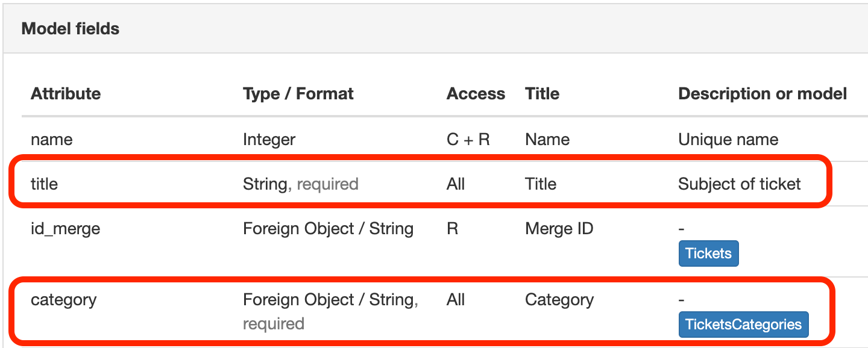The image size is (868, 348).
Task: Click the Name title cell
Action: pyautogui.click(x=547, y=140)
